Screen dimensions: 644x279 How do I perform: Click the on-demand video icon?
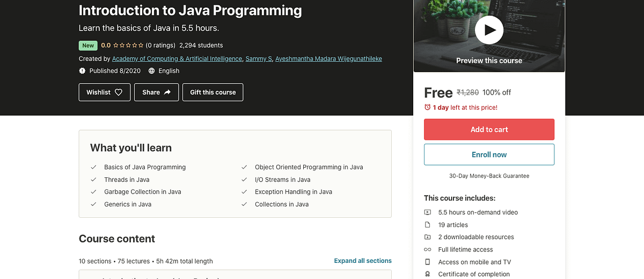point(428,212)
